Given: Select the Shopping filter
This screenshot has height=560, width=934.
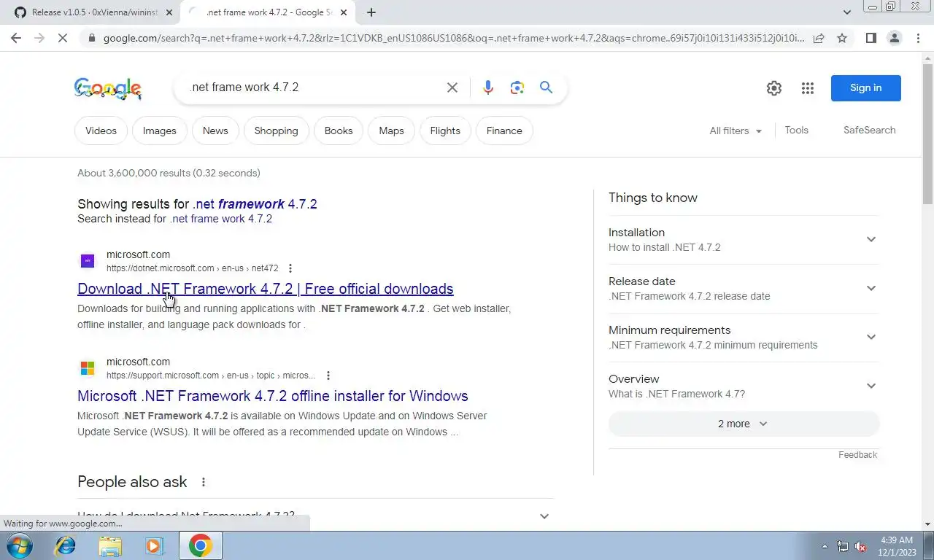Looking at the screenshot, I should pos(276,131).
